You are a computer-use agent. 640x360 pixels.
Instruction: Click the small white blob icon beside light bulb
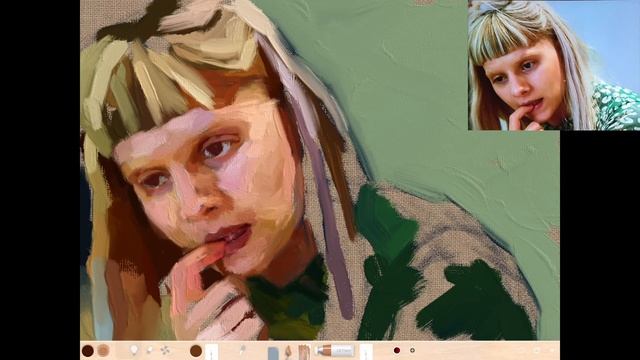[x=149, y=350]
